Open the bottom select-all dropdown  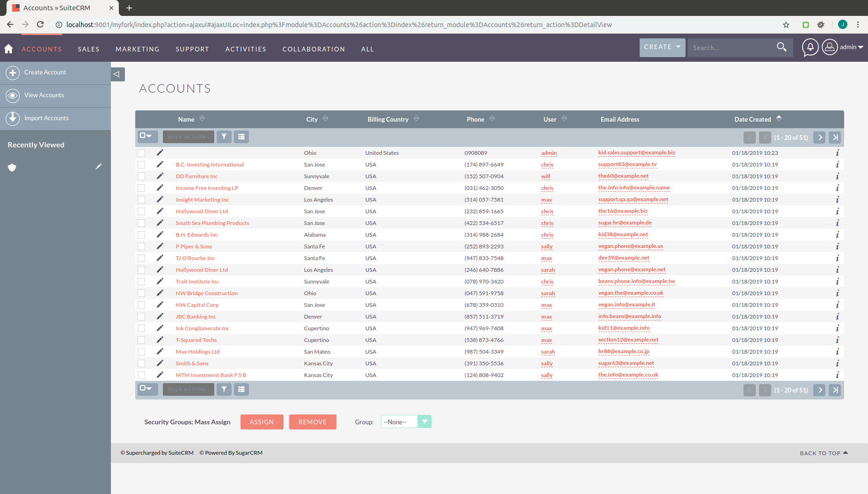tap(147, 389)
